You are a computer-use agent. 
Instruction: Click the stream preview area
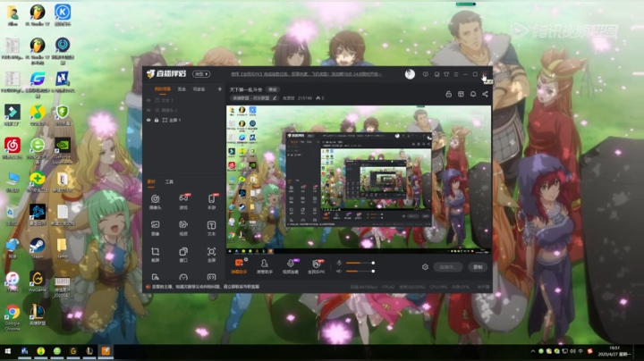pos(359,180)
